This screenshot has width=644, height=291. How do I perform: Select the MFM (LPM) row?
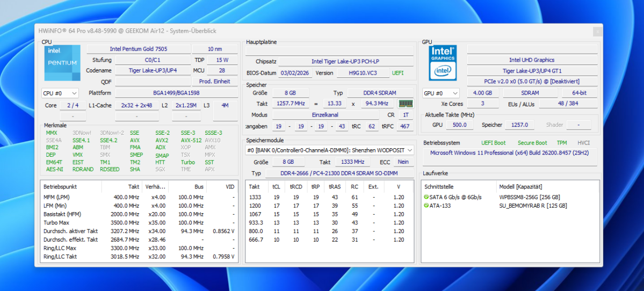139,197
